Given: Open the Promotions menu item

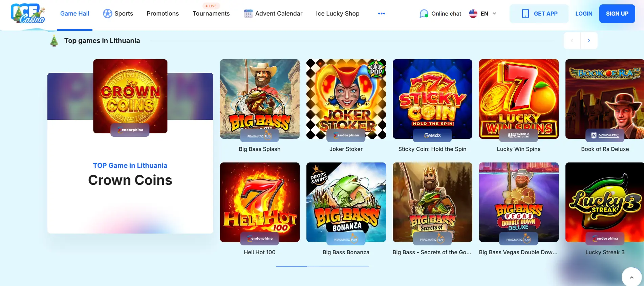Looking at the screenshot, I should pos(163,14).
